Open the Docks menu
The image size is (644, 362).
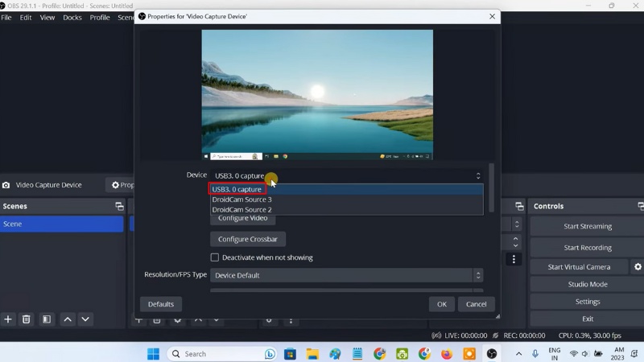[72, 17]
